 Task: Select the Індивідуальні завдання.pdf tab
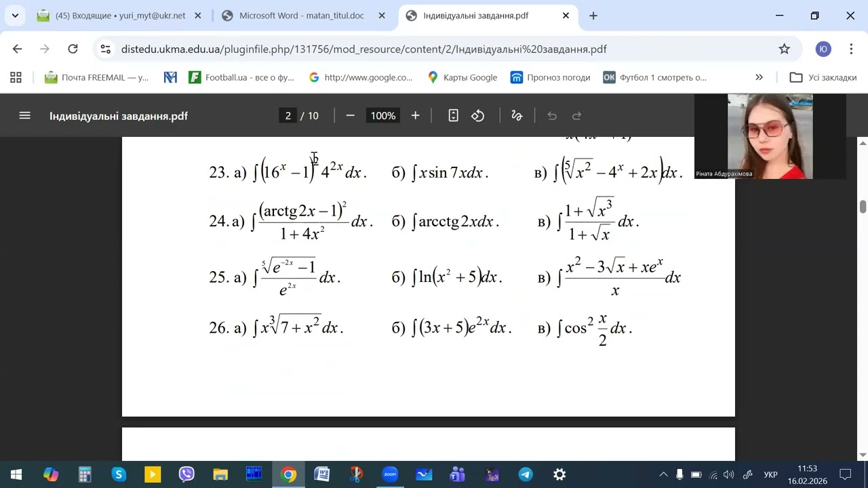click(x=487, y=16)
